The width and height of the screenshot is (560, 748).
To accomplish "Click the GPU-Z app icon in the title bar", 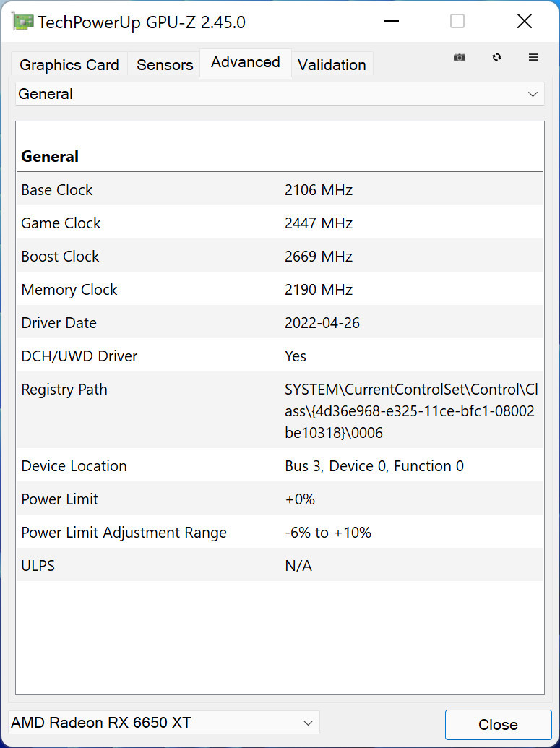I will tap(22, 22).
